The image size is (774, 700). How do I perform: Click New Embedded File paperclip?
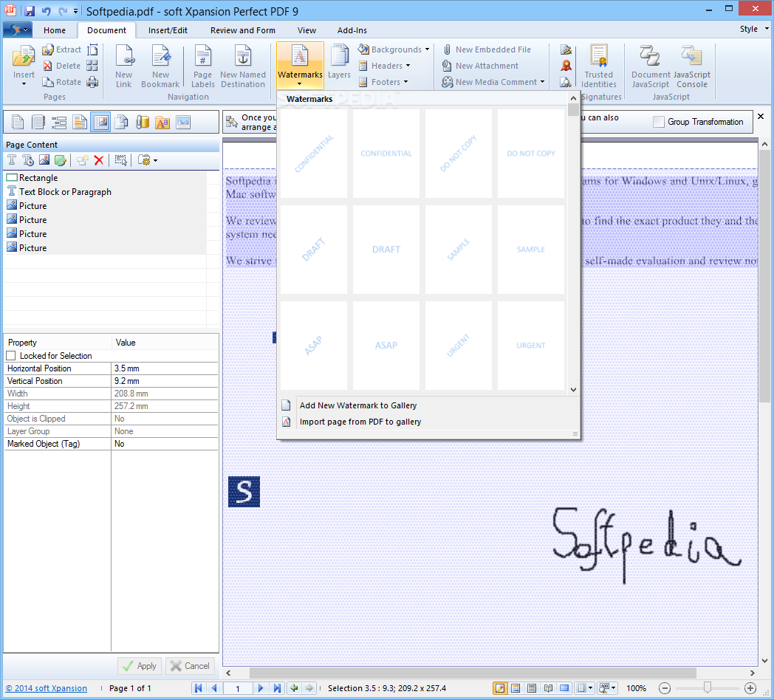pyautogui.click(x=447, y=49)
